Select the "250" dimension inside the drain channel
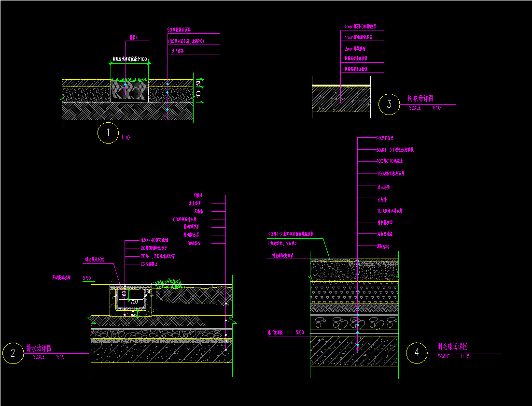Viewport: 532px width, 406px height. click(134, 301)
